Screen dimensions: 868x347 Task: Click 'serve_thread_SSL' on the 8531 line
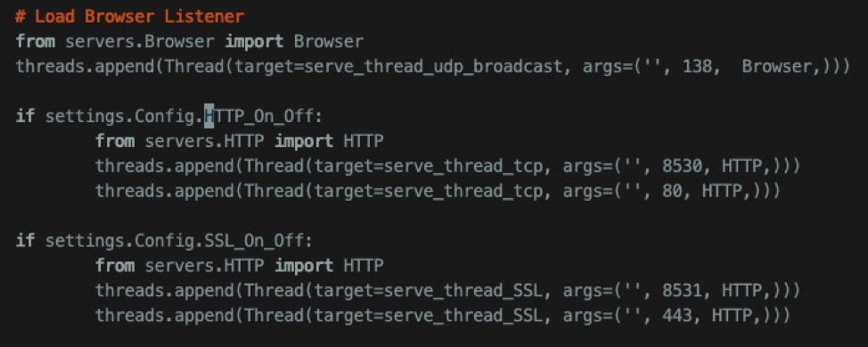coord(463,291)
